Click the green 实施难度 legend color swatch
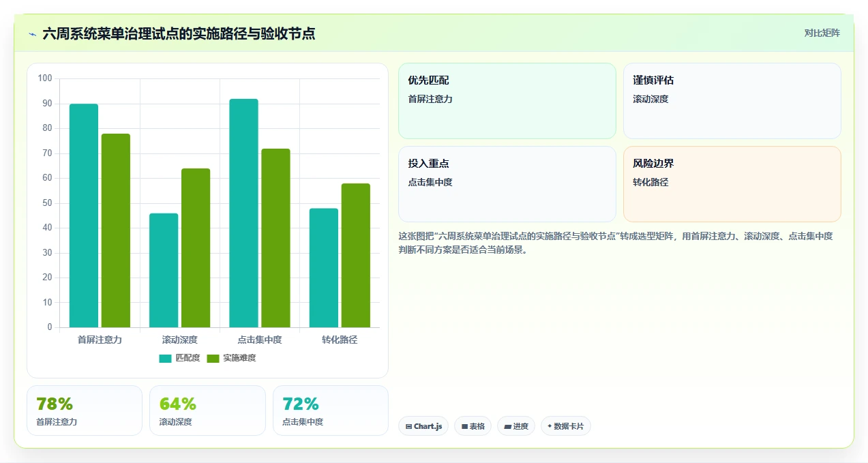This screenshot has width=868, height=463. click(213, 359)
